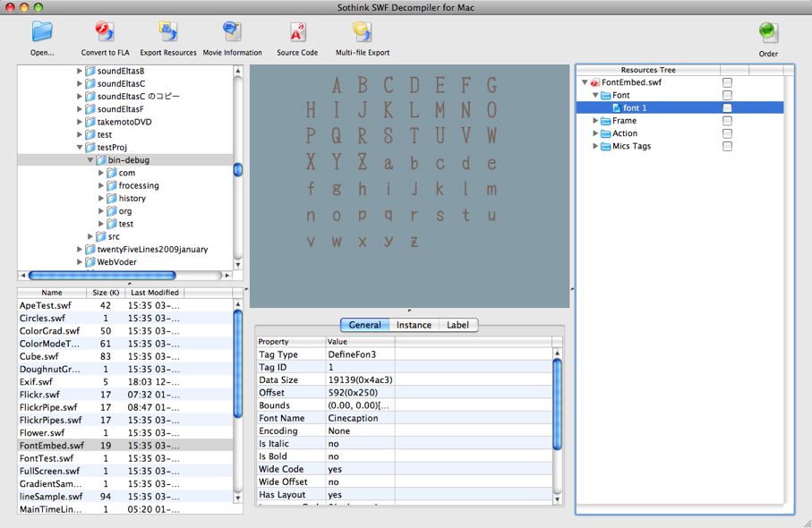Screen dimensions: 812x528
Task: Click the Last Modified column header
Action: coord(154,293)
